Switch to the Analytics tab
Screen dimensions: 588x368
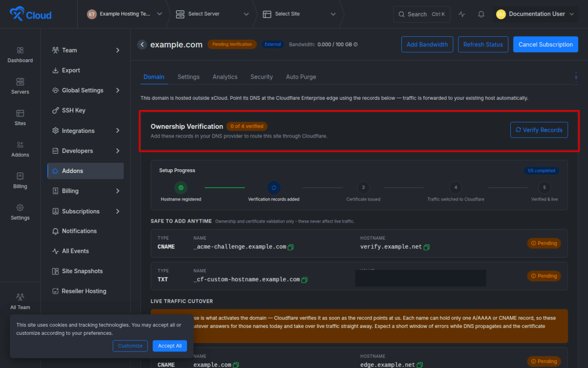pos(225,77)
